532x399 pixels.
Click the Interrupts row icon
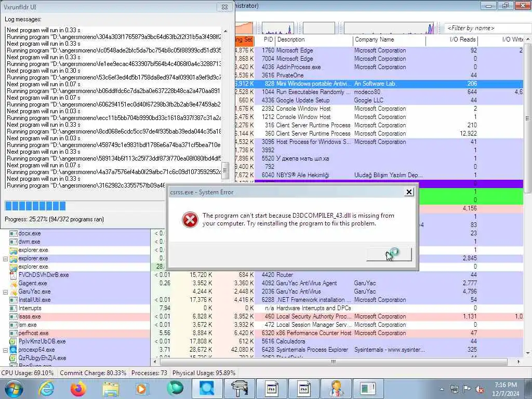[x=13, y=308]
